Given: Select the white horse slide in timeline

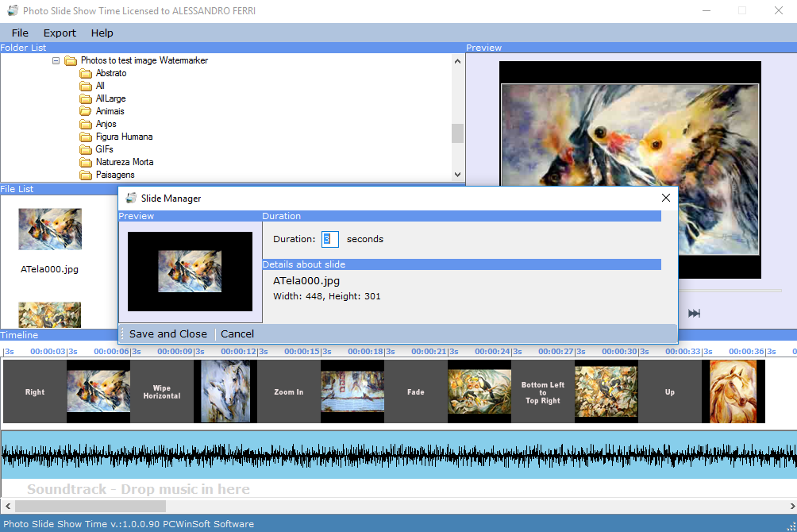Looking at the screenshot, I should pos(225,391).
